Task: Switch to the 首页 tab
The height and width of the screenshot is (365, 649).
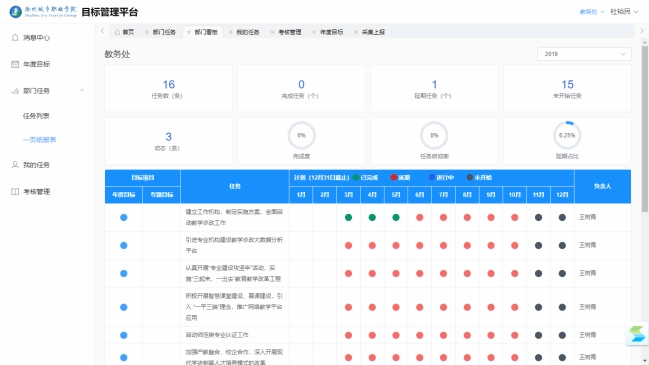Action: (124, 32)
